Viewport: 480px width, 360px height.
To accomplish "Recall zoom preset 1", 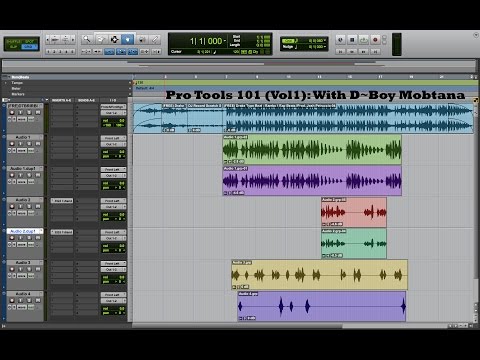I will (x=48, y=51).
